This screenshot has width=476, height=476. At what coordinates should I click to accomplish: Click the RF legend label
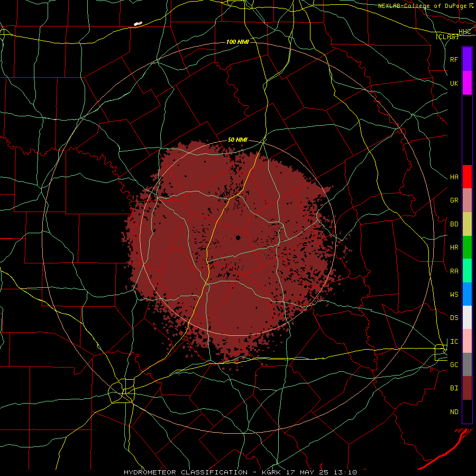(x=454, y=59)
